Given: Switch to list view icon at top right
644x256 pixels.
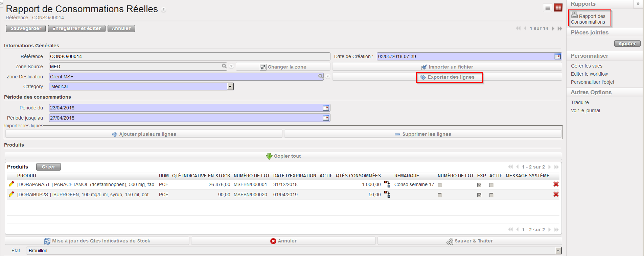Looking at the screenshot, I should click(548, 8).
